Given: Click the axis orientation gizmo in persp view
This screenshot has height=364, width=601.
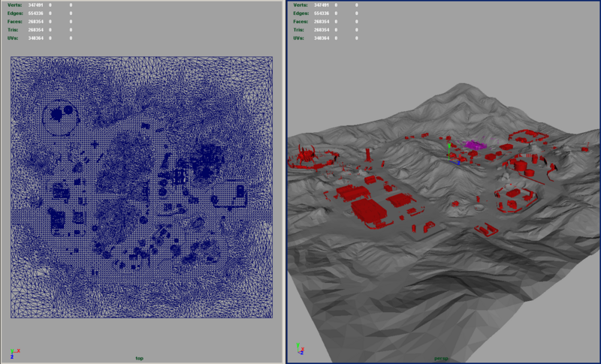Looking at the screenshot, I should [300, 348].
